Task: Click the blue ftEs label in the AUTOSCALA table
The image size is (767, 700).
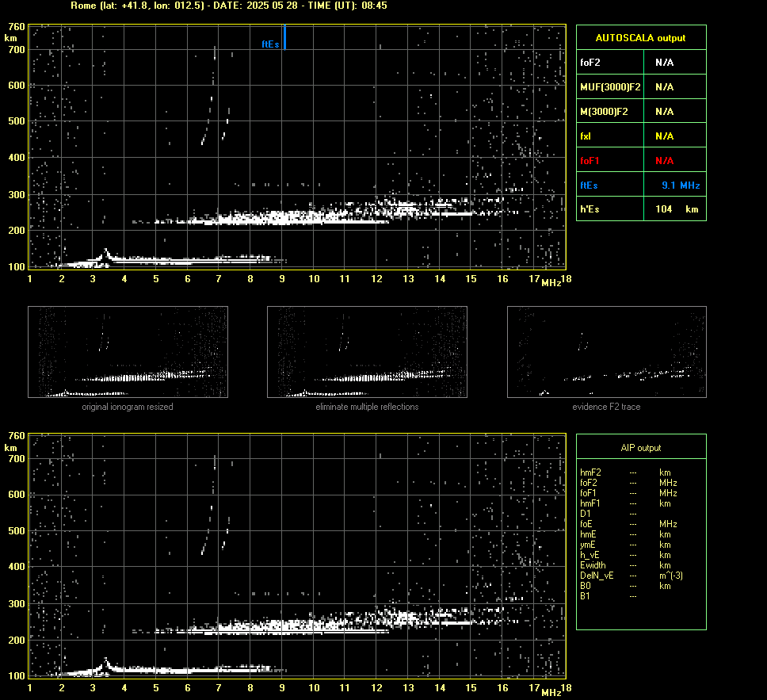Action: coord(589,186)
